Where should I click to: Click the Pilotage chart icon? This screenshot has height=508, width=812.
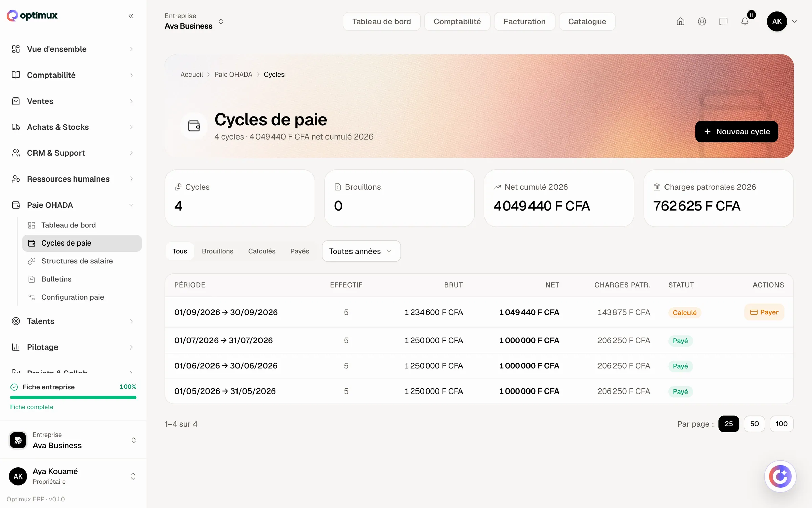(16, 347)
